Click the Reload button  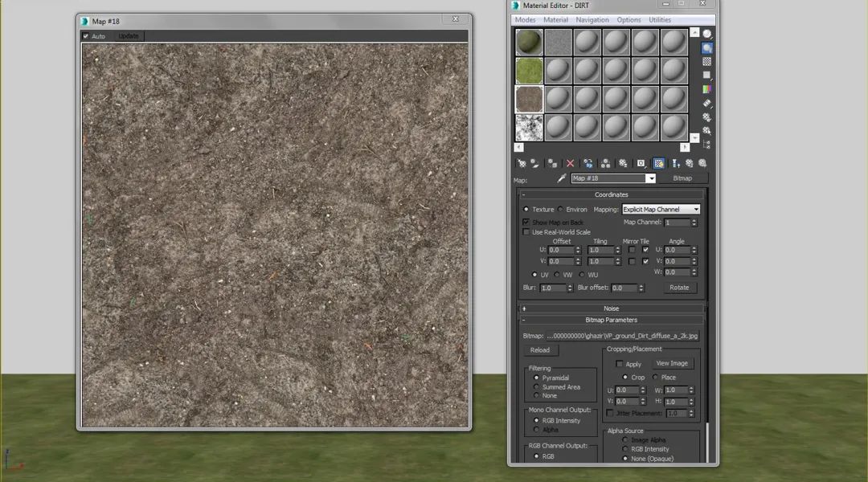click(x=540, y=350)
